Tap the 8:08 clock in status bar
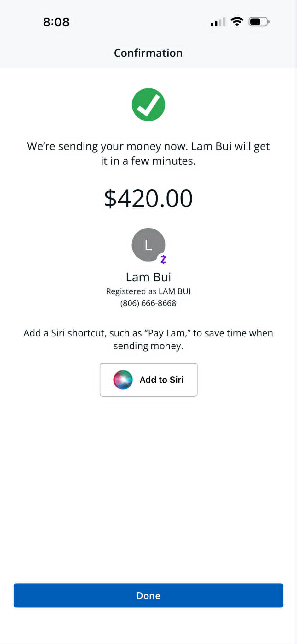This screenshot has height=644, width=297. 56,22
